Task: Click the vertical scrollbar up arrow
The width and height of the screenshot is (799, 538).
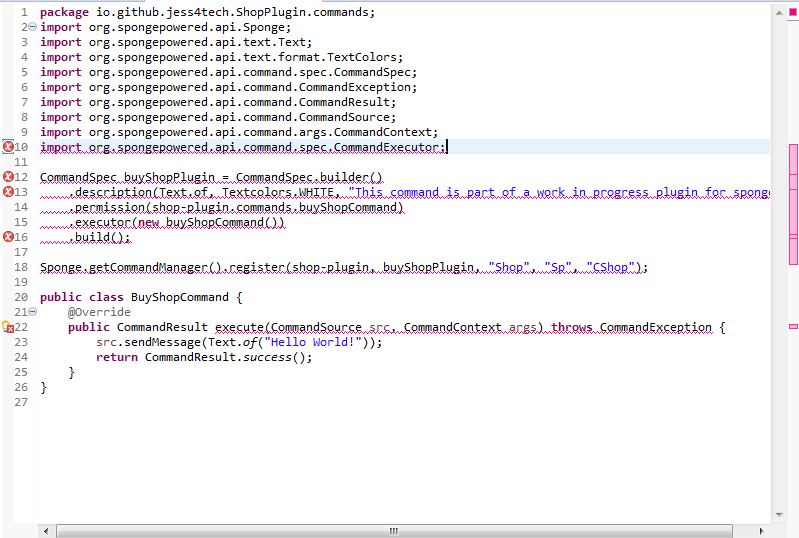Action: (779, 13)
